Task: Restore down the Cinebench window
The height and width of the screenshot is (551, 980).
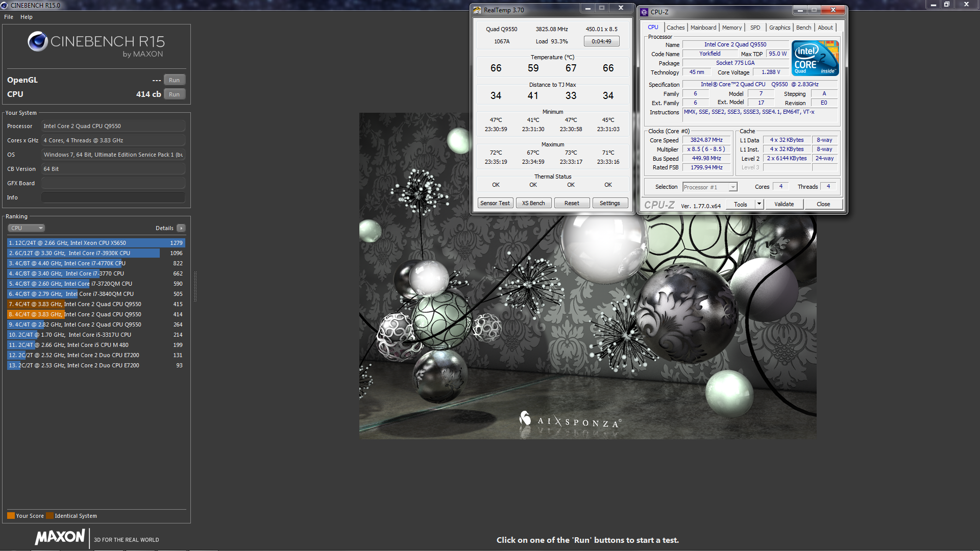Action: click(x=947, y=5)
